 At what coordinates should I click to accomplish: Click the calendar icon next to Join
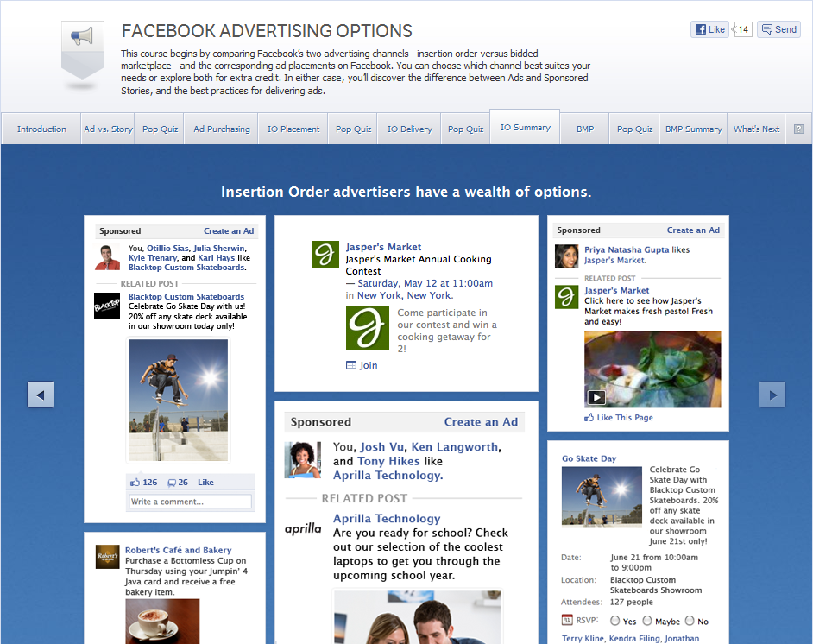[x=351, y=365]
